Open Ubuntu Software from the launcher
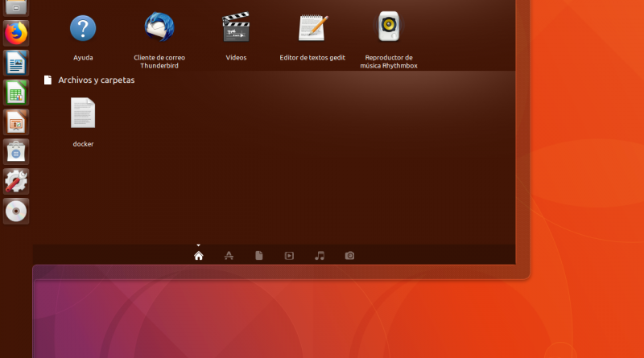The width and height of the screenshot is (644, 358). click(16, 152)
